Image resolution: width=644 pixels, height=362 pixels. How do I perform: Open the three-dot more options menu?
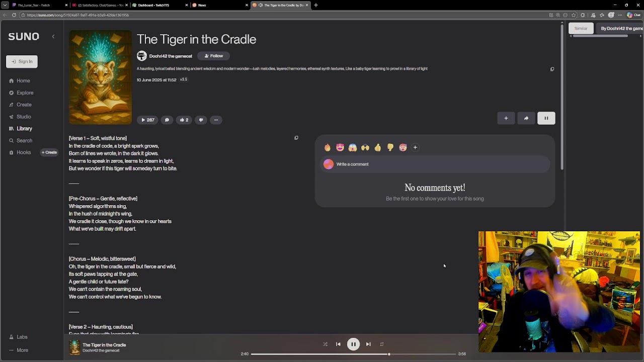point(216,120)
